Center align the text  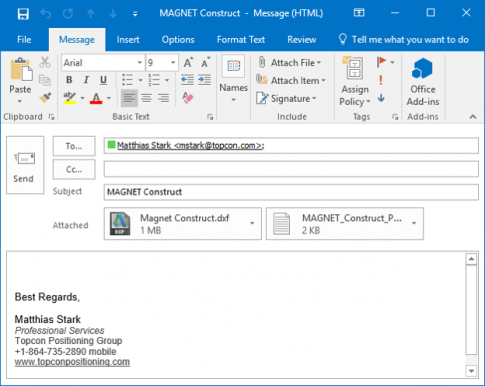click(146, 98)
